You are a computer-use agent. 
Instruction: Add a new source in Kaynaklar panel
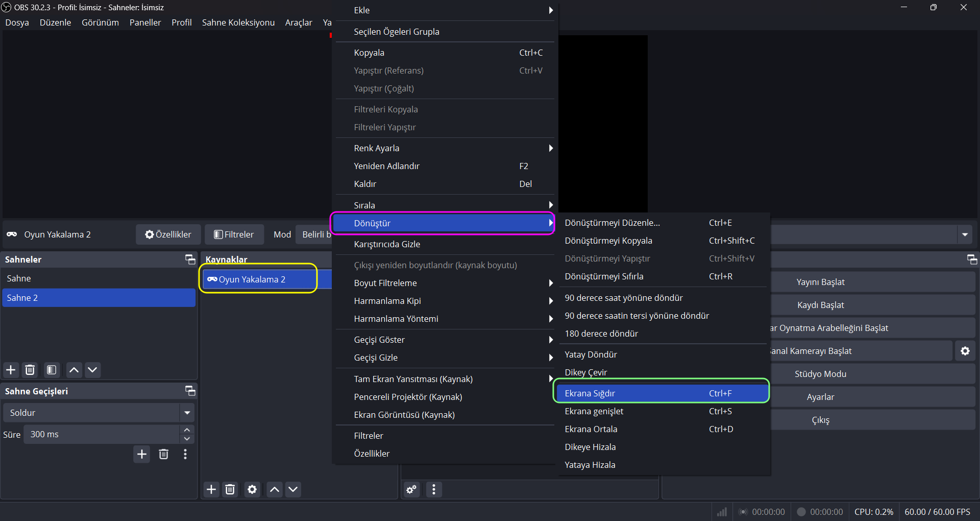[211, 489]
